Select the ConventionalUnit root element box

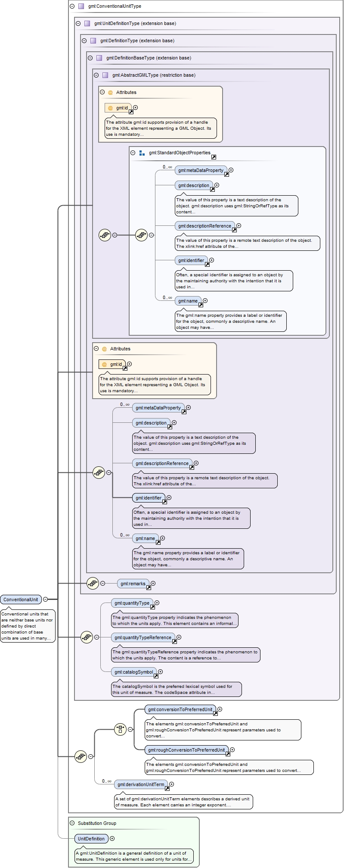(x=21, y=599)
